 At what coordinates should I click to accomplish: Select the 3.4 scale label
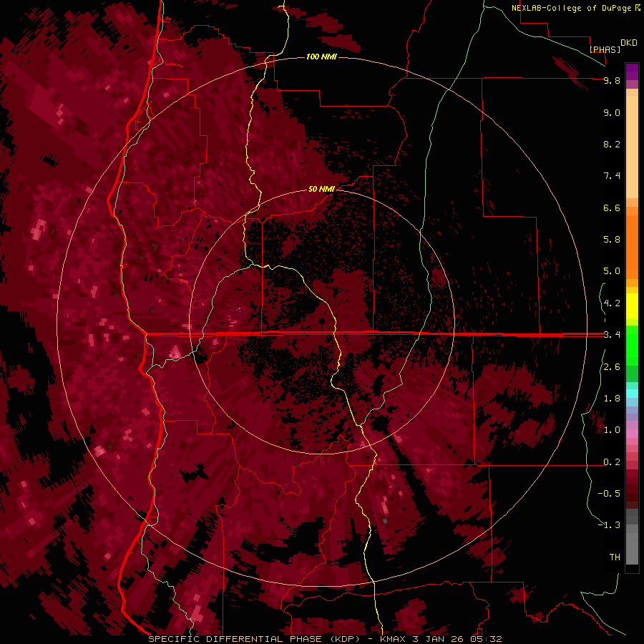612,335
